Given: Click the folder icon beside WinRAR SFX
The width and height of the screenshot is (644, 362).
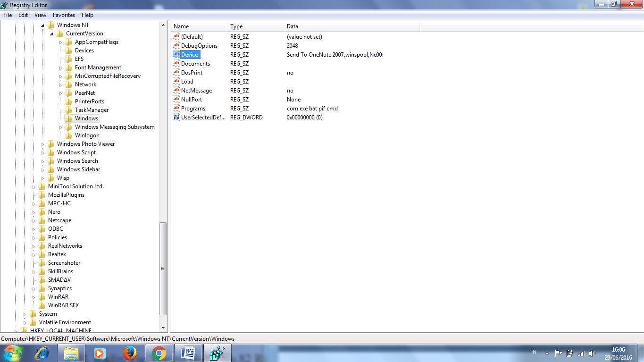Looking at the screenshot, I should tap(42, 305).
